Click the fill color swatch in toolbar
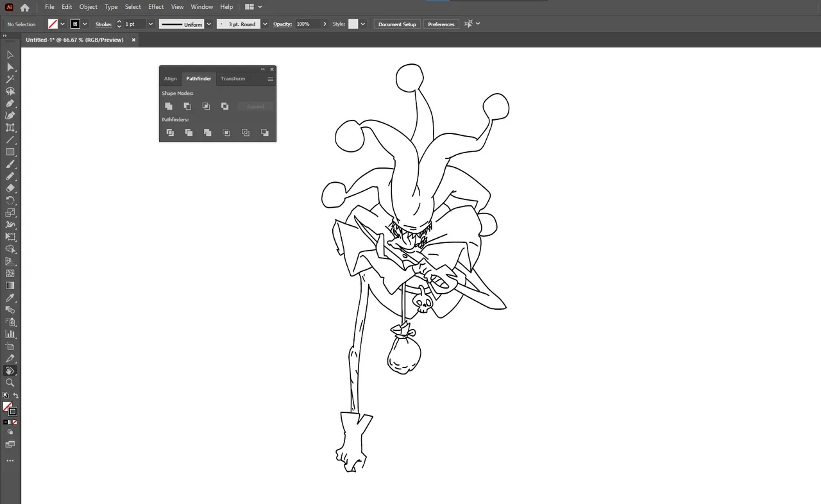821x504 pixels. [7, 407]
